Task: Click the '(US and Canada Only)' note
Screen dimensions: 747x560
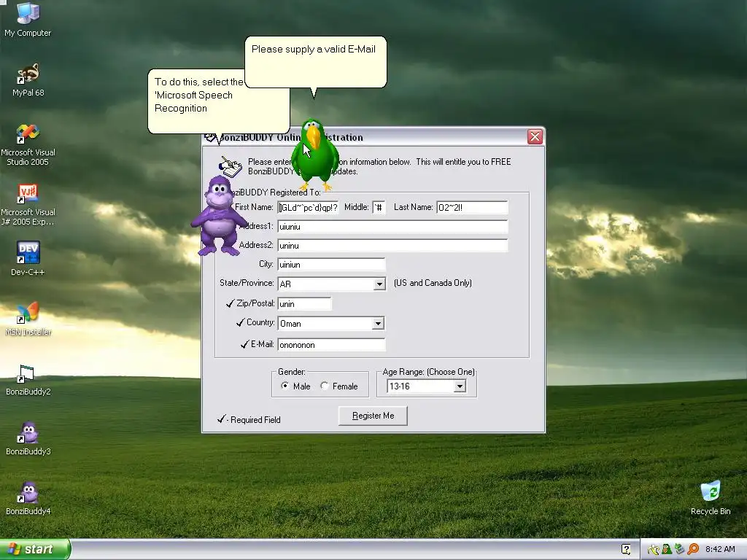Action: click(x=433, y=283)
